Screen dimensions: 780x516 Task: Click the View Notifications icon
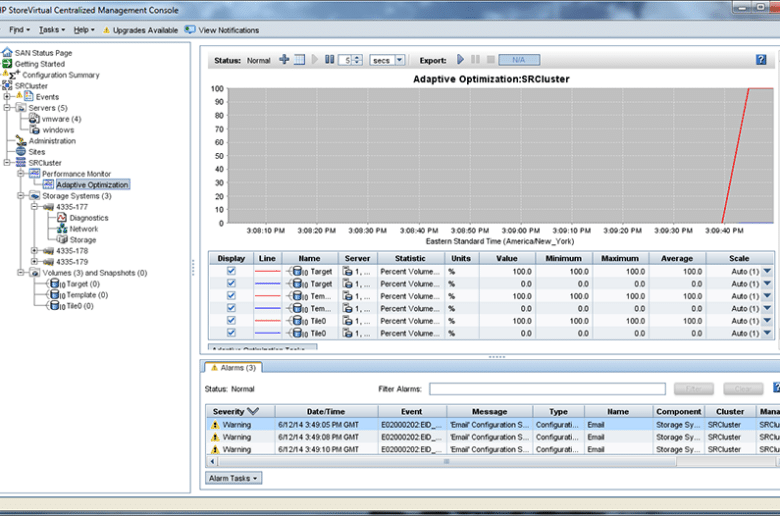click(190, 30)
